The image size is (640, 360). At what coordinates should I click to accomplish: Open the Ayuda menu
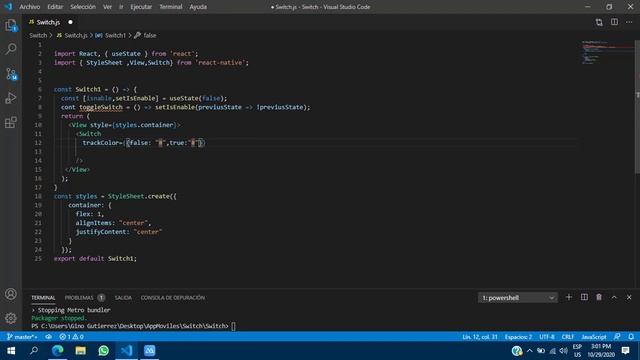click(198, 7)
